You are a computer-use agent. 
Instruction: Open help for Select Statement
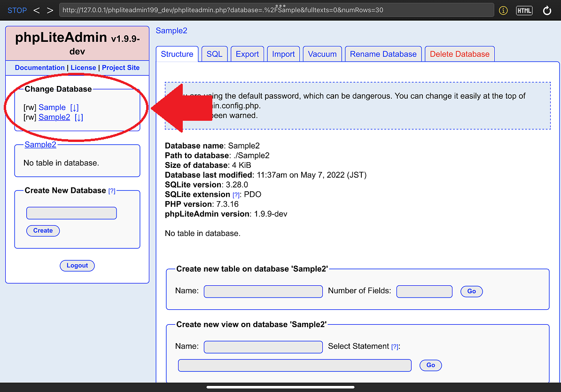pyautogui.click(x=395, y=347)
